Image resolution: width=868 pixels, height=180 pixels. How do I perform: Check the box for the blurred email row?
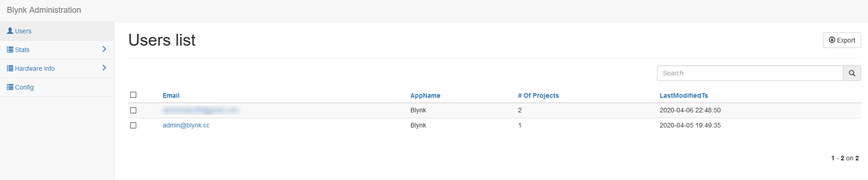click(134, 110)
